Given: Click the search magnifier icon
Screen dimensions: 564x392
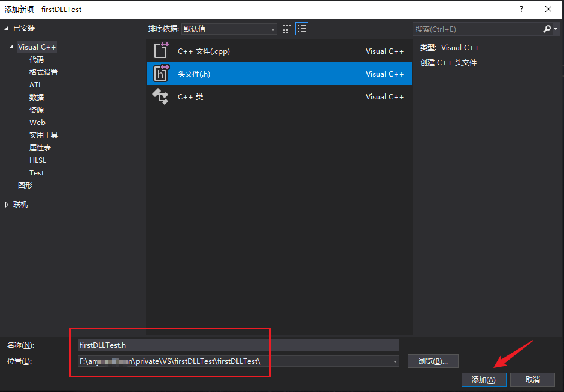Looking at the screenshot, I should pyautogui.click(x=547, y=29).
